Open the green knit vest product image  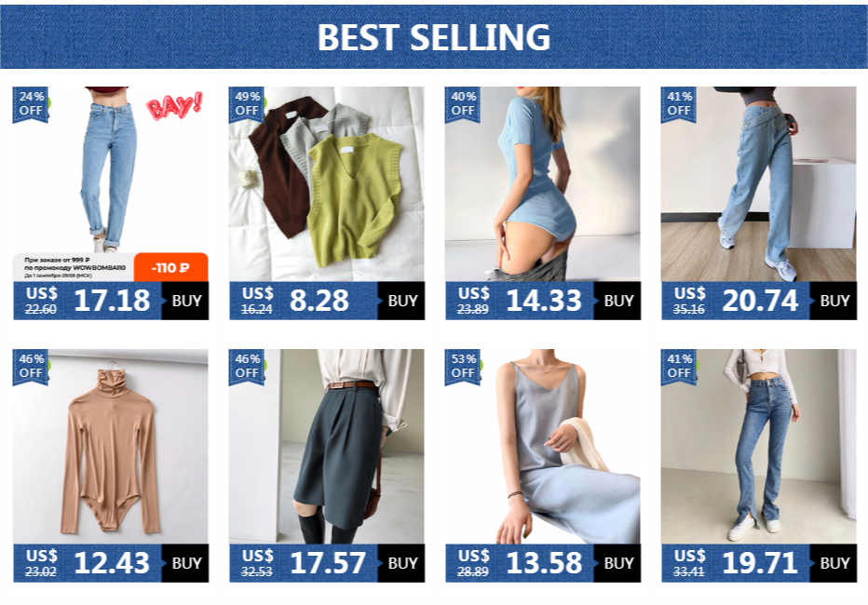(x=327, y=183)
